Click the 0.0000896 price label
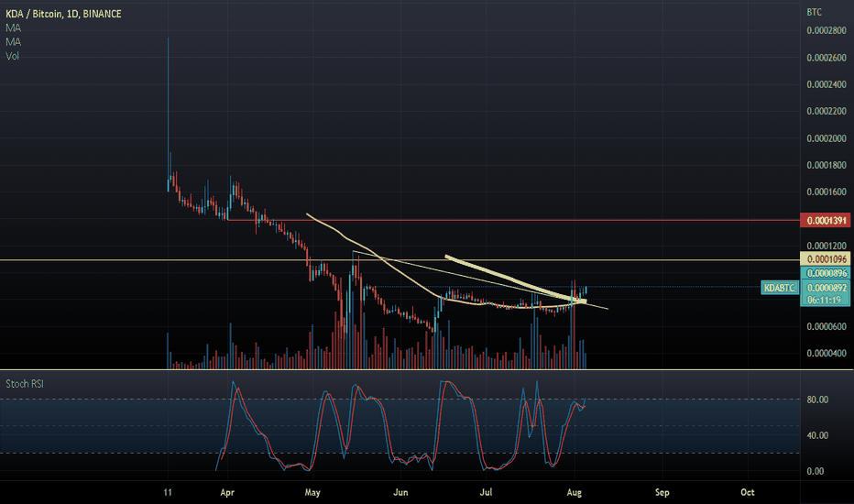Screen dimensions: 854x504 tap(827, 273)
